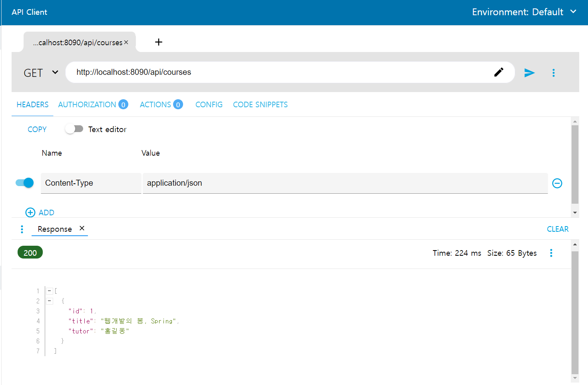The height and width of the screenshot is (385, 588).
Task: Open request options three-dot menu
Action: pos(553,72)
